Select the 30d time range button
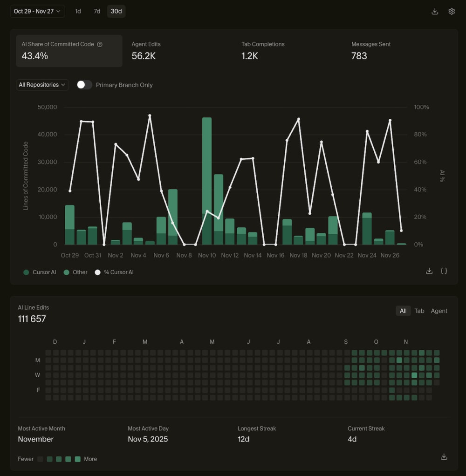The image size is (466, 476). click(116, 11)
